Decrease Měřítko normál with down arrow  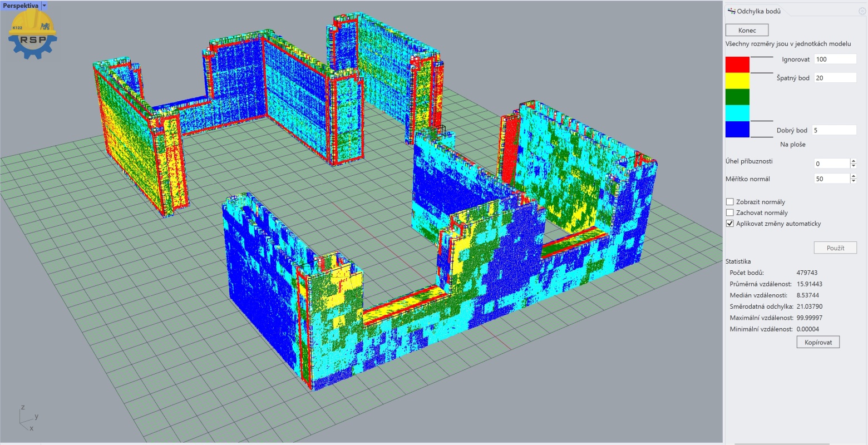(854, 181)
